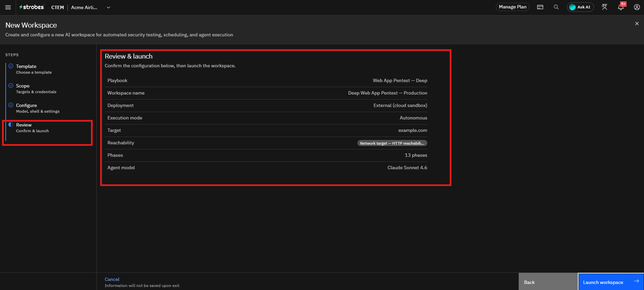
Task: Click the Scope step checkmark icon
Action: (x=11, y=85)
